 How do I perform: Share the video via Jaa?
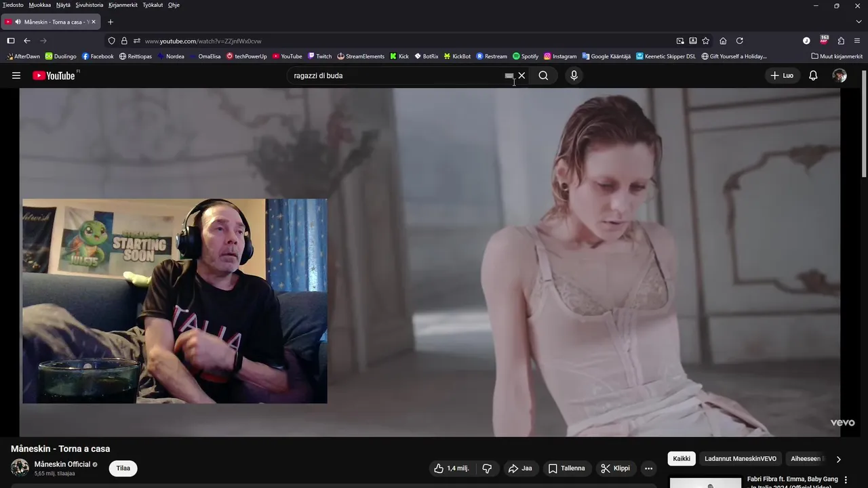tap(520, 468)
